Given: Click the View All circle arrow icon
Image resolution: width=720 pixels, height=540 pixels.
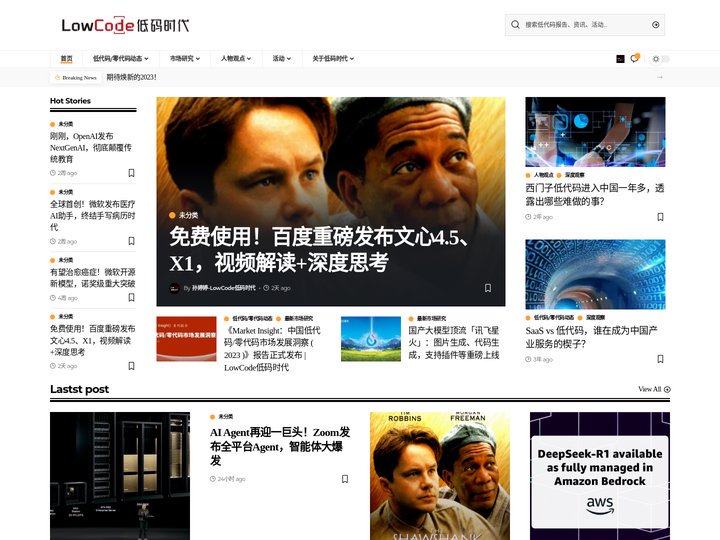Looking at the screenshot, I should (667, 389).
